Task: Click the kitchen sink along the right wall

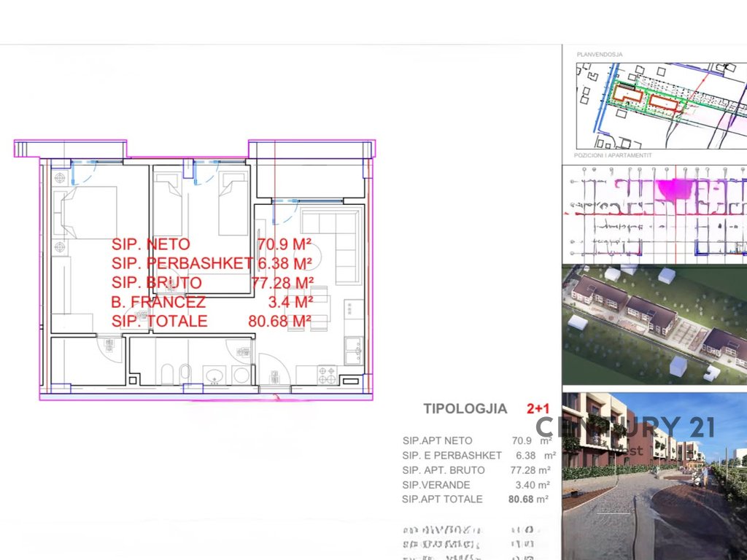Action: coord(354,350)
